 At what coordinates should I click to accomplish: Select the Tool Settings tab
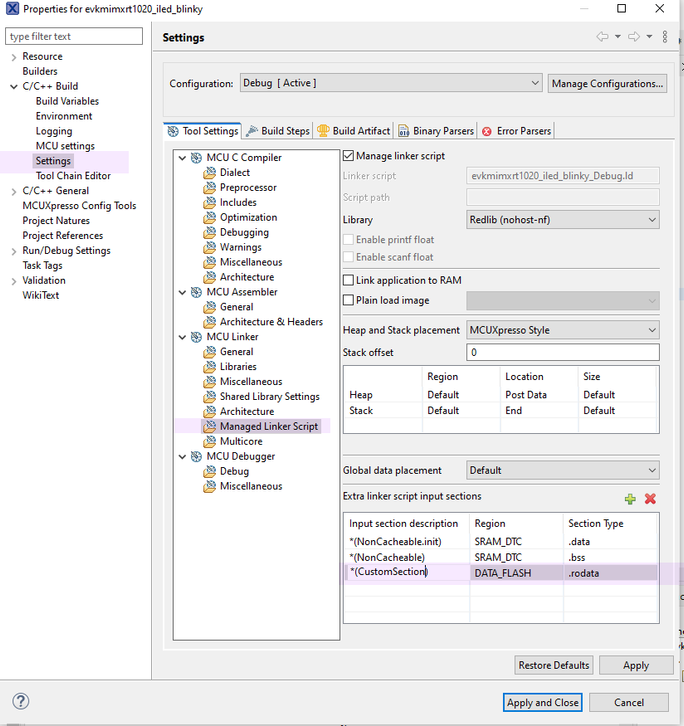coord(203,131)
